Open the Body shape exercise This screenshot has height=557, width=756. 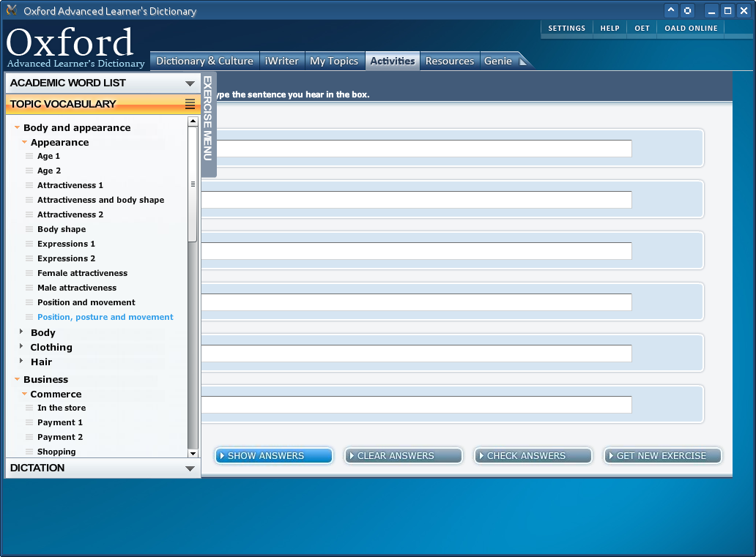62,229
